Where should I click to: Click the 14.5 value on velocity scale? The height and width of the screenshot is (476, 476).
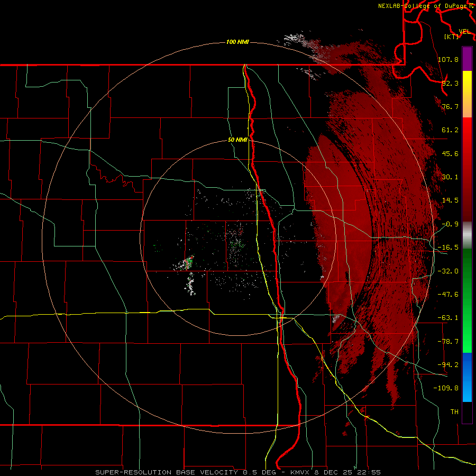click(x=450, y=200)
